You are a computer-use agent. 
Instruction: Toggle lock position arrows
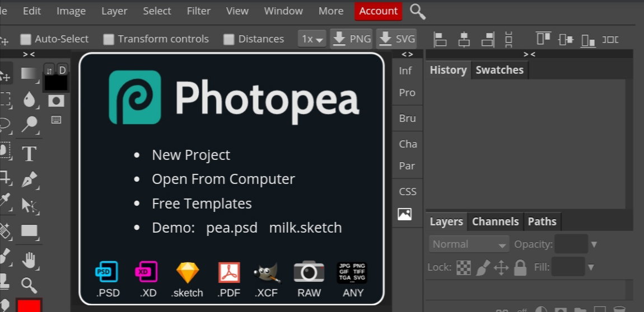tap(501, 268)
